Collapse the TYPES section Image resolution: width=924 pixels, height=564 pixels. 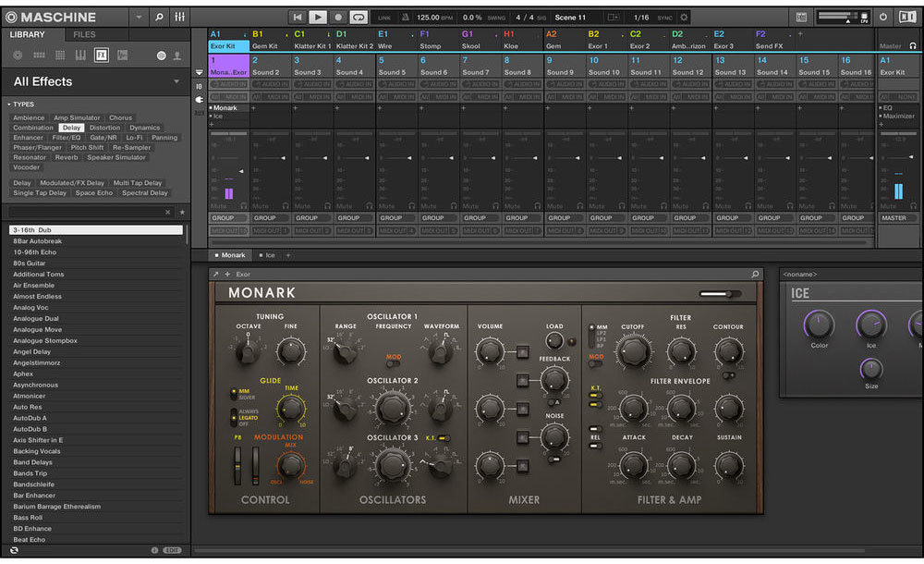pyautogui.click(x=8, y=104)
